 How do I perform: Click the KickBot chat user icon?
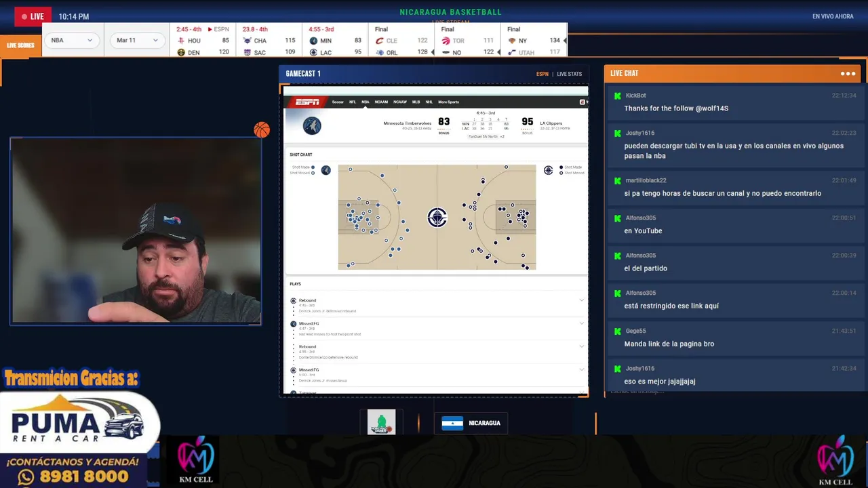[x=618, y=96]
